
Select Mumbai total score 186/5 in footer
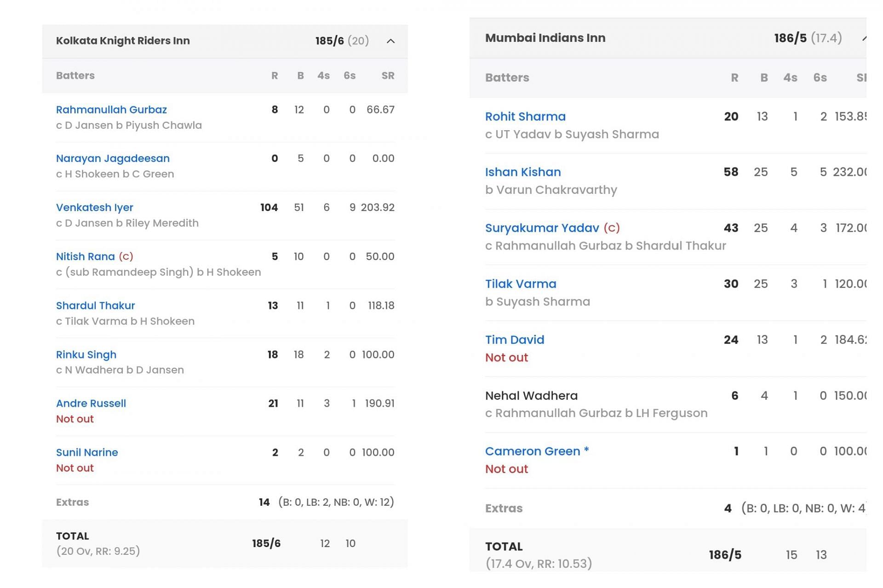725,555
